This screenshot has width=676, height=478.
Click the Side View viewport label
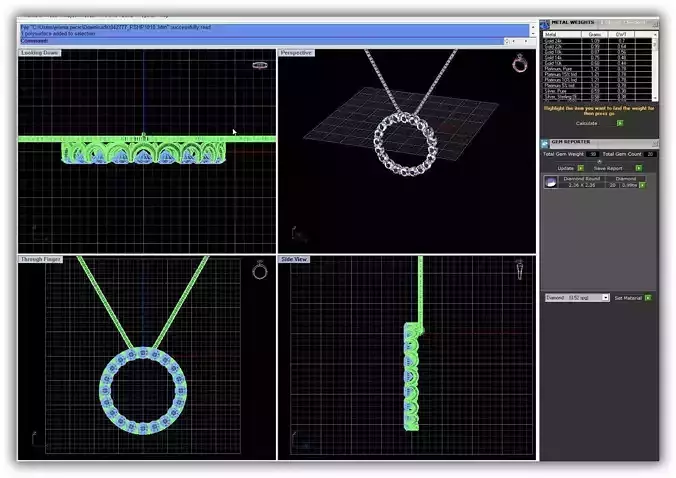click(x=294, y=259)
